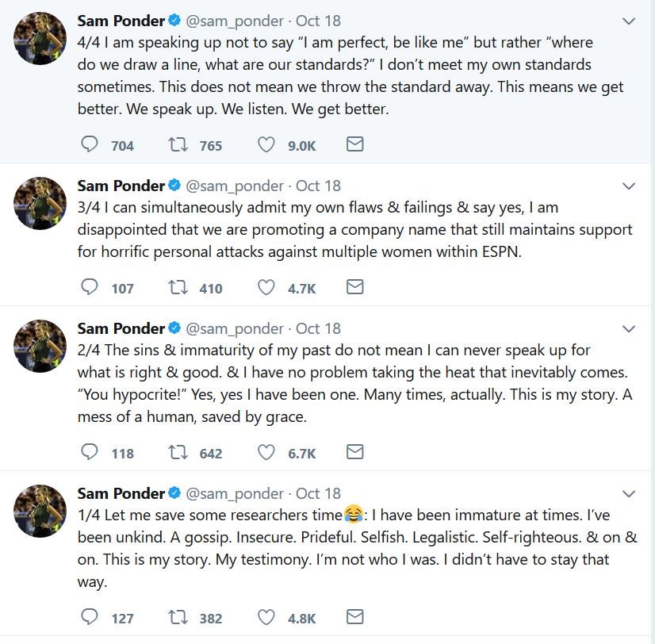This screenshot has height=644, width=655.
Task: Like the 1/4 tweet with 4.8K likes
Action: [x=266, y=617]
